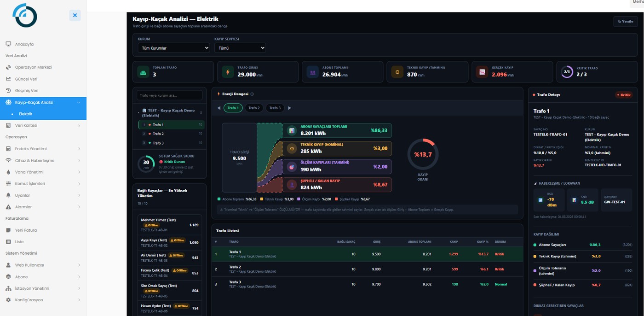Image resolution: width=644 pixels, height=316 pixels.
Task: Click the Yenile refresh button
Action: click(625, 21)
